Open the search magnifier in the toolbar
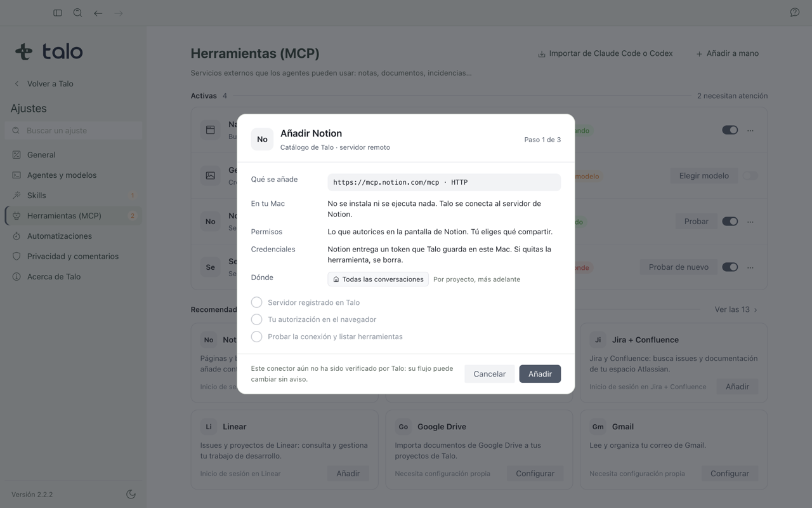This screenshot has height=508, width=812. point(78,13)
